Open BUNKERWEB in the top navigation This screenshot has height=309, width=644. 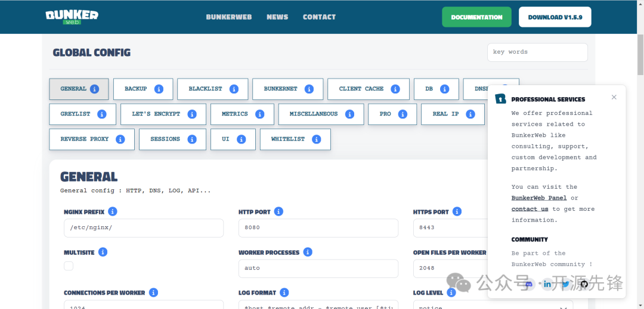click(x=229, y=17)
